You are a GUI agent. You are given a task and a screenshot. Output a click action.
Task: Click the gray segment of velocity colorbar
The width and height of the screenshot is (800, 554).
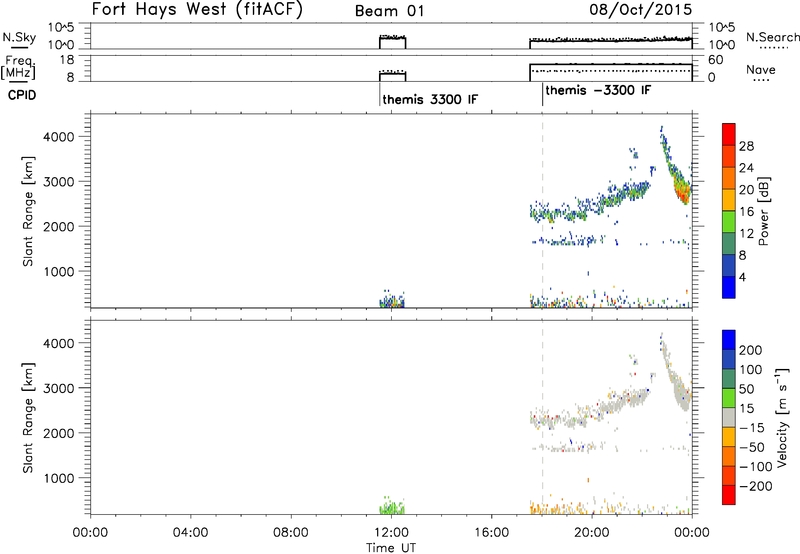coord(729,417)
